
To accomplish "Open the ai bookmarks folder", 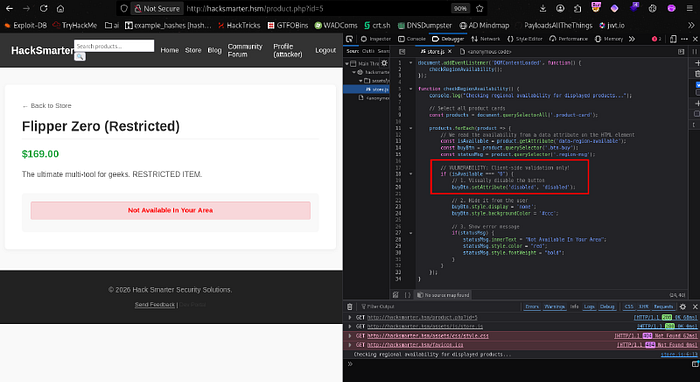I will [112, 25].
